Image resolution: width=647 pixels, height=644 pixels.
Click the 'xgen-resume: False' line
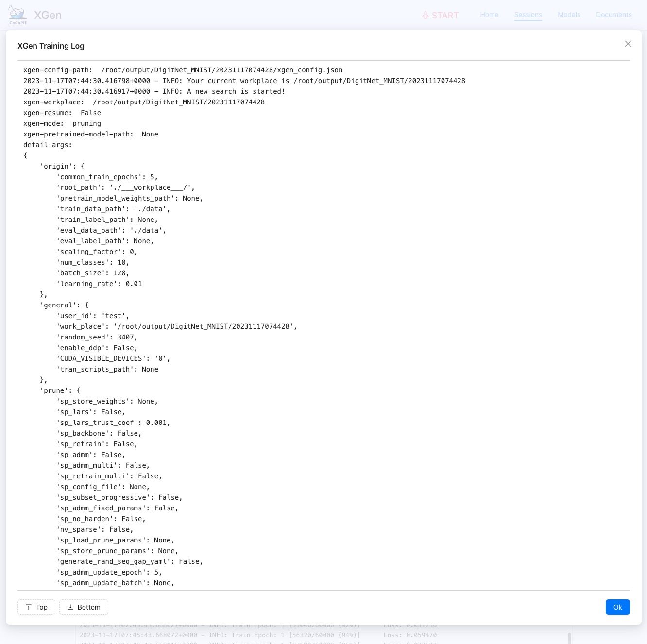tap(62, 113)
